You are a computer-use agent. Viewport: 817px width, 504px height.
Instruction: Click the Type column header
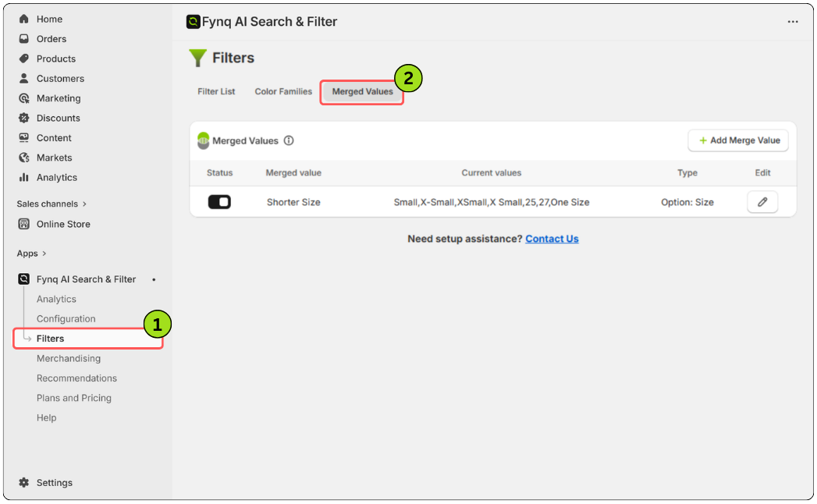pos(687,173)
